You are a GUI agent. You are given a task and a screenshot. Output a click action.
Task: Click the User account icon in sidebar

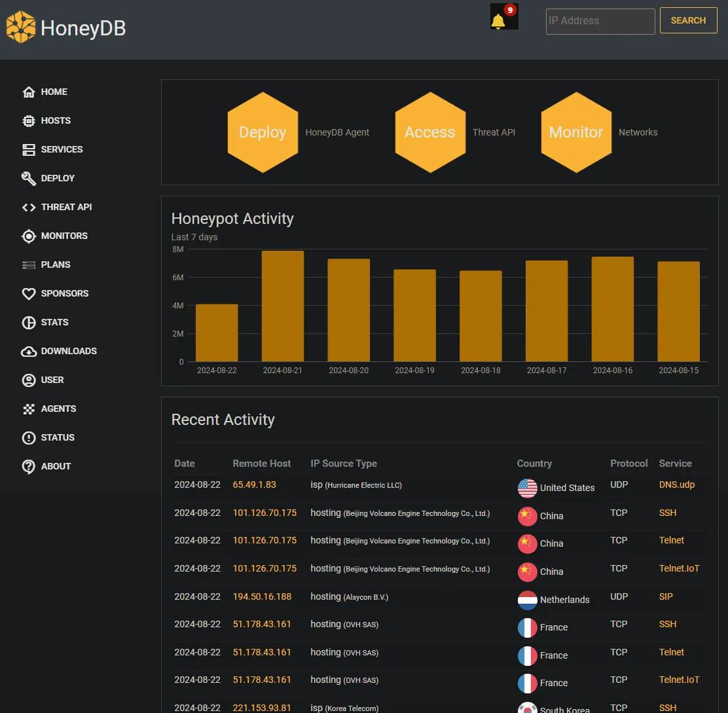pyautogui.click(x=29, y=380)
